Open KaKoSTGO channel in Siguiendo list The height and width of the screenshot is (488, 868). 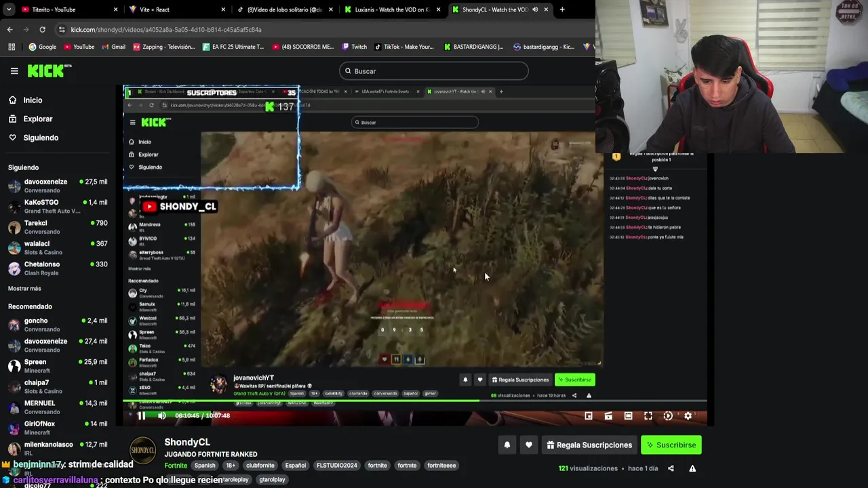(x=57, y=207)
